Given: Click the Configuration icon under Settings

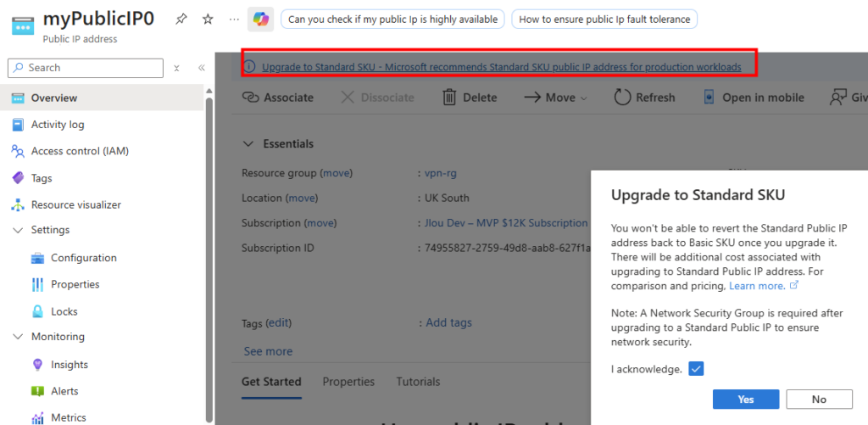Looking at the screenshot, I should [37, 258].
